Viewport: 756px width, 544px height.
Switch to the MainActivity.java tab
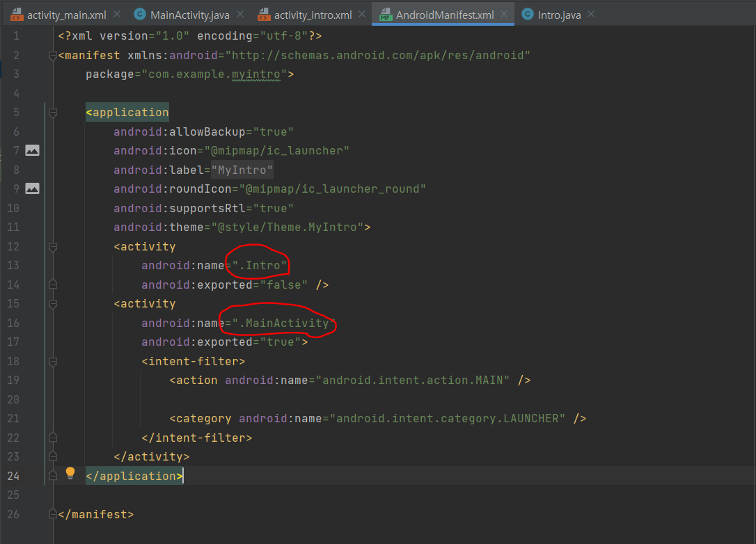(x=189, y=15)
